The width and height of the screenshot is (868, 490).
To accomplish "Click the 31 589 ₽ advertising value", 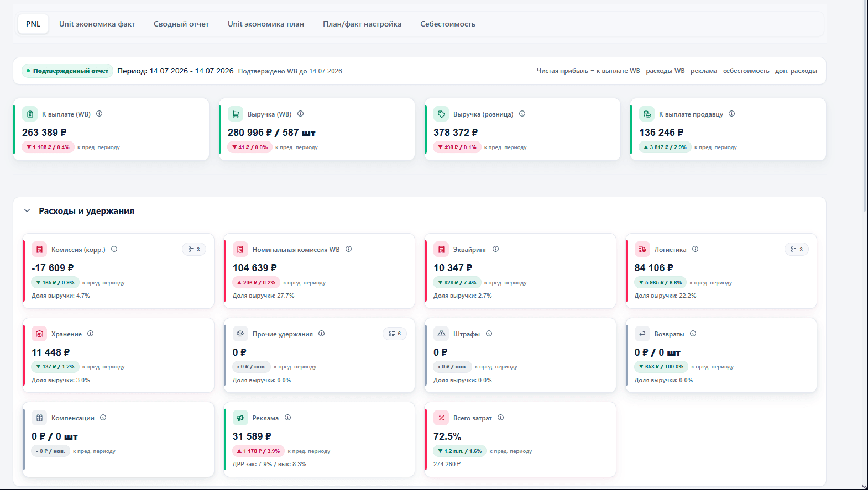I will pos(252,436).
